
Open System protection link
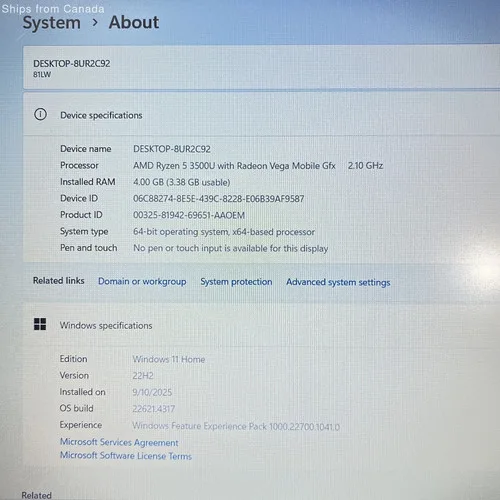pos(236,282)
